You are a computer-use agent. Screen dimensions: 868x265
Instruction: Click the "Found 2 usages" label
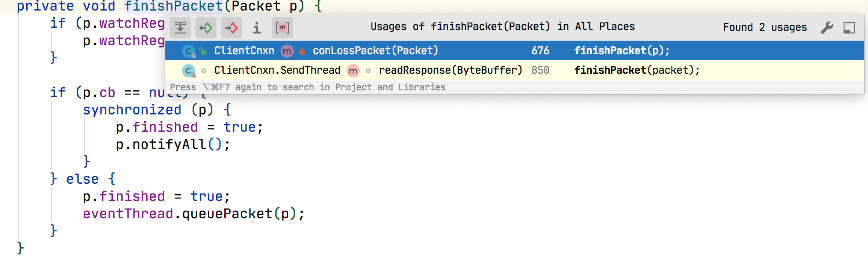765,27
